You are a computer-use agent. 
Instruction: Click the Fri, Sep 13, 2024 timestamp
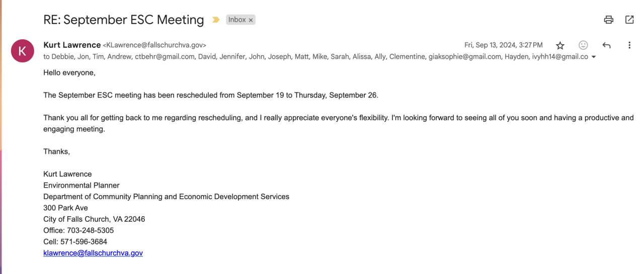coord(504,45)
